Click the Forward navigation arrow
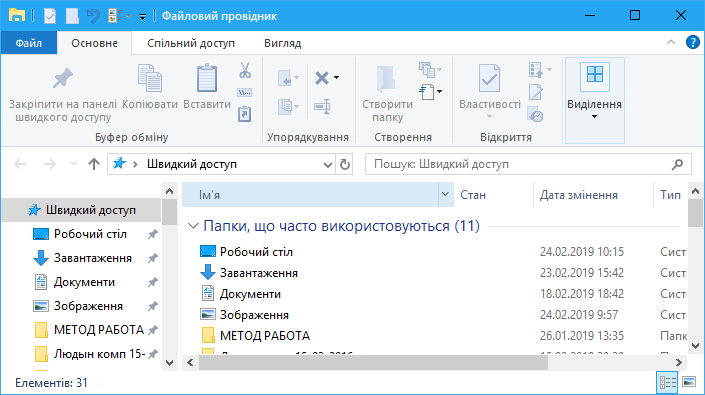This screenshot has width=705, height=395. [x=49, y=164]
